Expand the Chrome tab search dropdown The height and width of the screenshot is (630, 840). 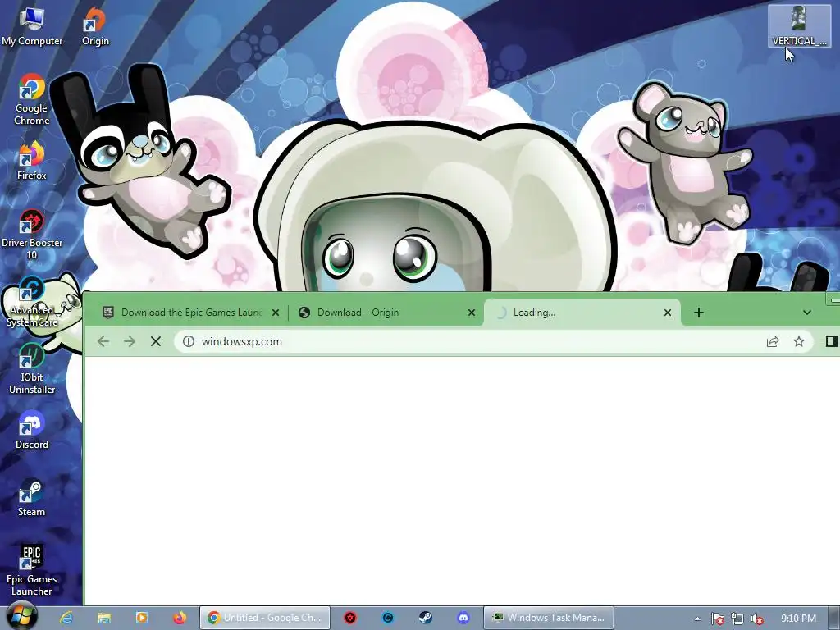pyautogui.click(x=807, y=313)
